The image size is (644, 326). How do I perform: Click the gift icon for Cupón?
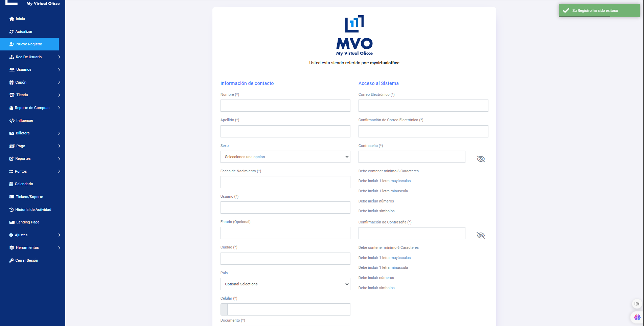tap(11, 82)
